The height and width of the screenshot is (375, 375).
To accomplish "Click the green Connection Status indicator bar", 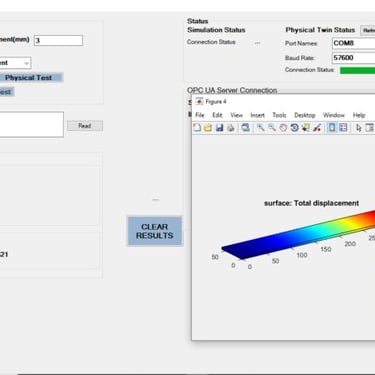I will [x=357, y=70].
